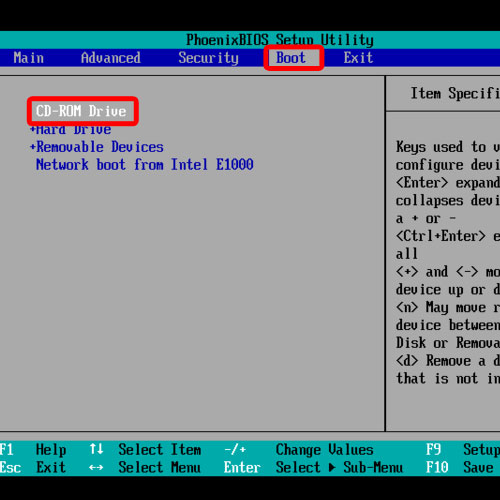Expand the plus sign beside Removable Devices
This screenshot has width=500, height=500.
coord(33,147)
